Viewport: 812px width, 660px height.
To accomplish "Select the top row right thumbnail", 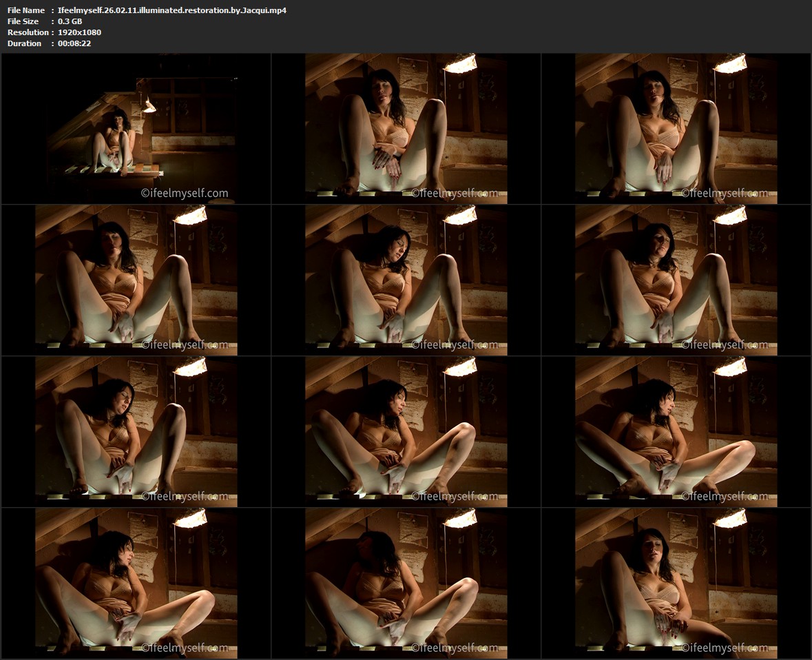I will click(x=676, y=129).
